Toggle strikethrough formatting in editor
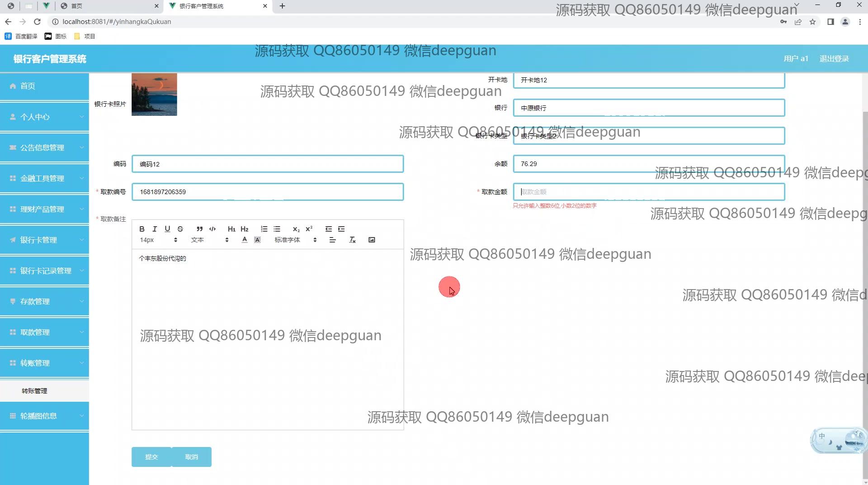 (180, 229)
